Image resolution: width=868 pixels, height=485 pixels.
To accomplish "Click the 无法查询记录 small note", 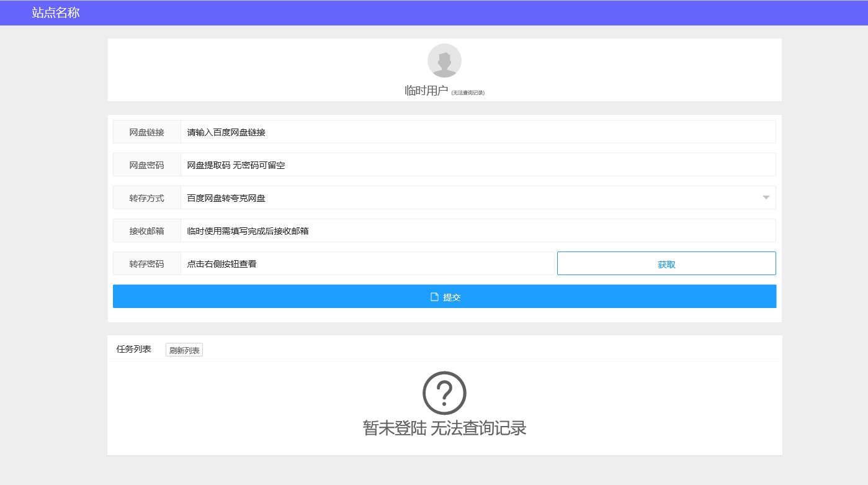I will tap(468, 93).
